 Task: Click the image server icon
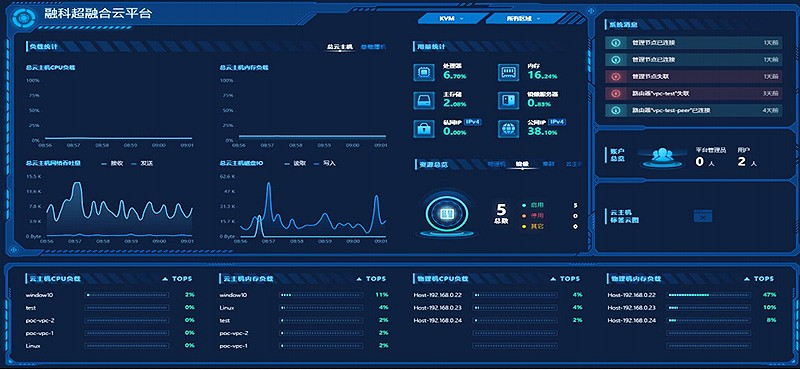click(508, 100)
